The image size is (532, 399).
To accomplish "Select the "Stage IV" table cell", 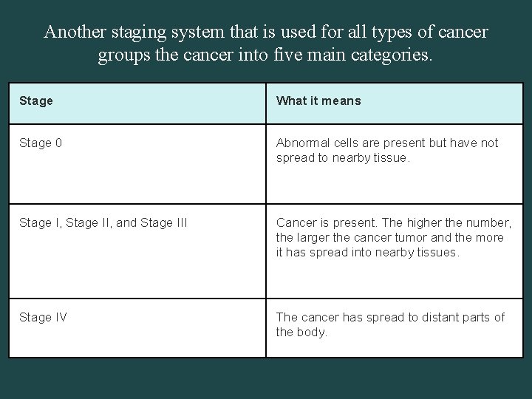I will coord(137,327).
